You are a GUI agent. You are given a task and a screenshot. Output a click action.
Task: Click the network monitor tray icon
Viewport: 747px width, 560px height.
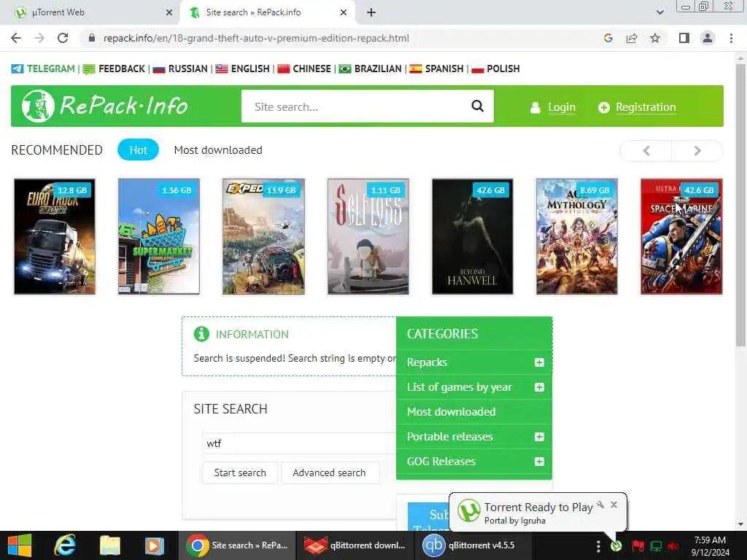pyautogui.click(x=656, y=545)
